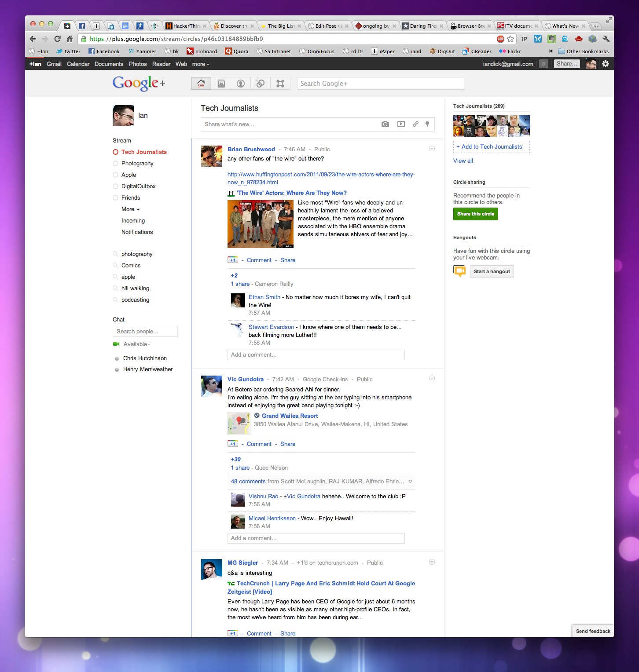Screen dimensions: 639x672
Task: Open Other Bookmarks folder
Action: tap(583, 51)
